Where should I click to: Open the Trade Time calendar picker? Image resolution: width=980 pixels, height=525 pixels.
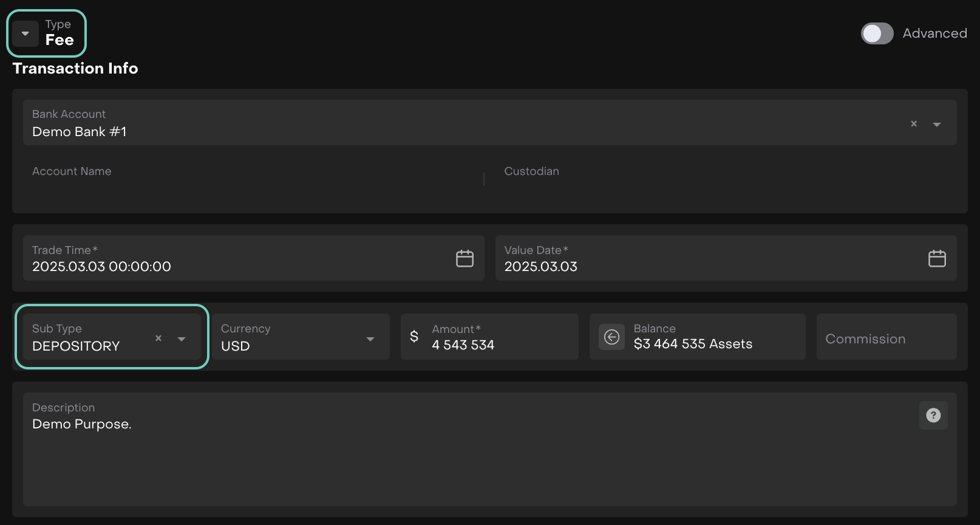464,259
